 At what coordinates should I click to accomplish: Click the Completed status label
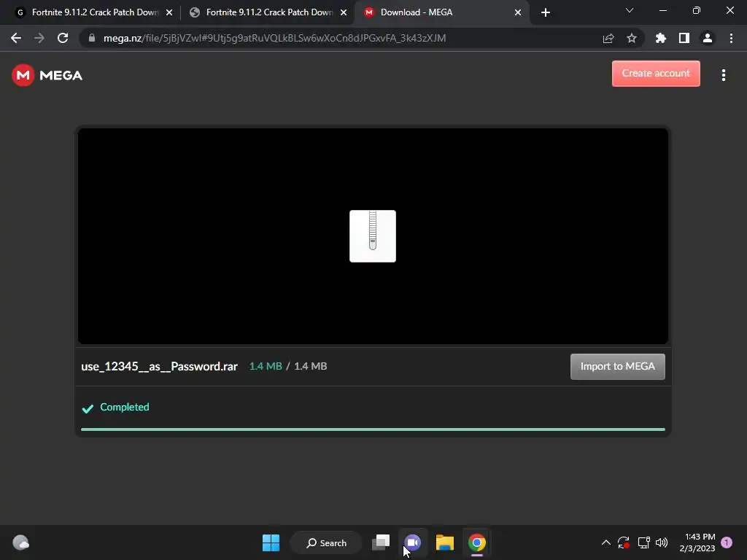pos(124,407)
